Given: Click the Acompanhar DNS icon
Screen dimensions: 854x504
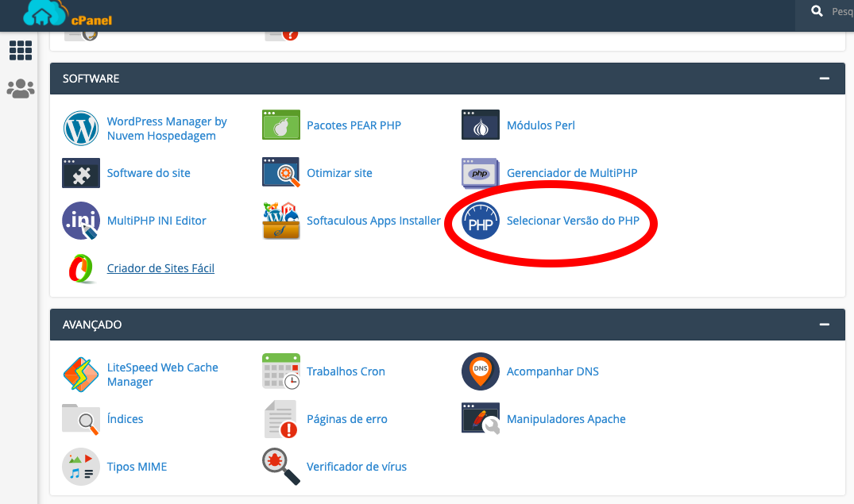Looking at the screenshot, I should [x=480, y=371].
